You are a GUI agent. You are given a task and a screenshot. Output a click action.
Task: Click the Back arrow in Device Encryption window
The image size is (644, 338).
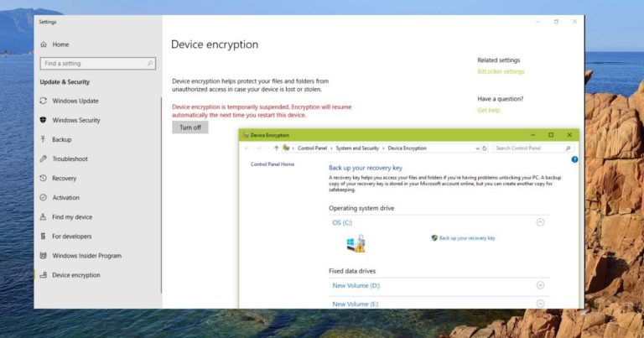coord(247,148)
